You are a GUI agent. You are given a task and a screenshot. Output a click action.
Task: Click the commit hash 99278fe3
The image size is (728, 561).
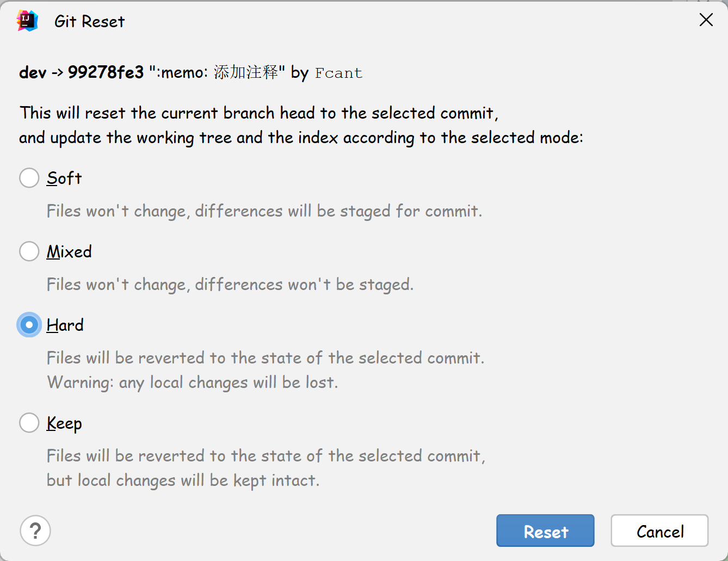click(x=106, y=72)
